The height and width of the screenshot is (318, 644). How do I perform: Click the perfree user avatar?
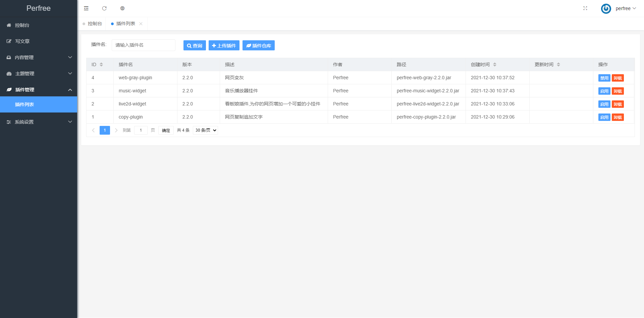pyautogui.click(x=606, y=8)
